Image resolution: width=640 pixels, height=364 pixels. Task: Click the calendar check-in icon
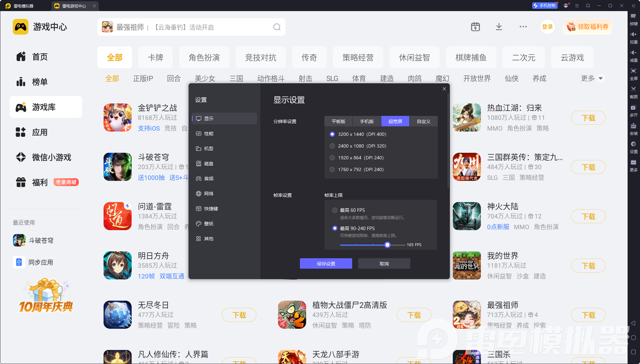475,27
